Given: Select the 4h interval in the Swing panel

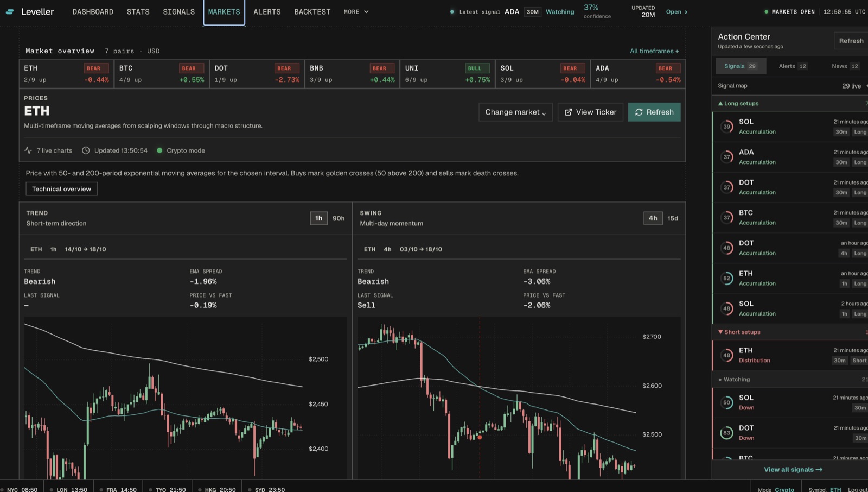Looking at the screenshot, I should coord(653,218).
